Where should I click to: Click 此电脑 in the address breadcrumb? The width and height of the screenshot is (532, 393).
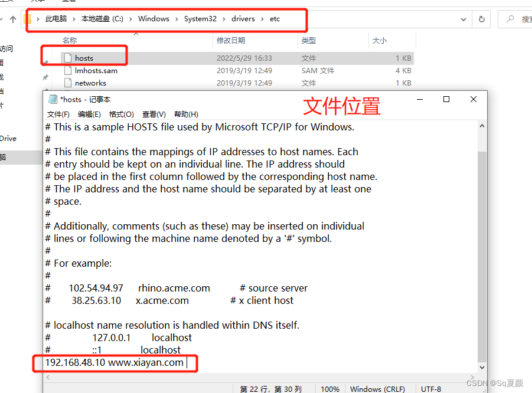click(56, 19)
